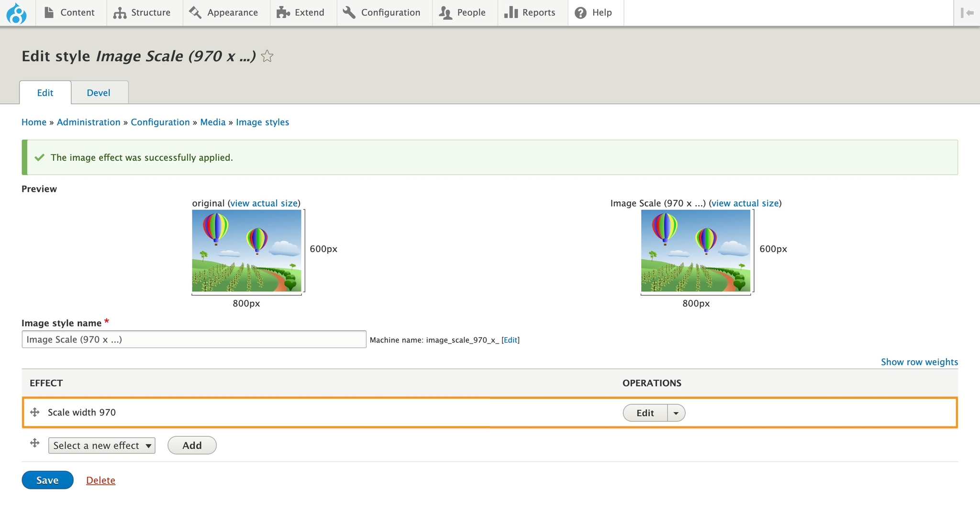Toggle Show row weights
This screenshot has width=980, height=532.
[919, 362]
